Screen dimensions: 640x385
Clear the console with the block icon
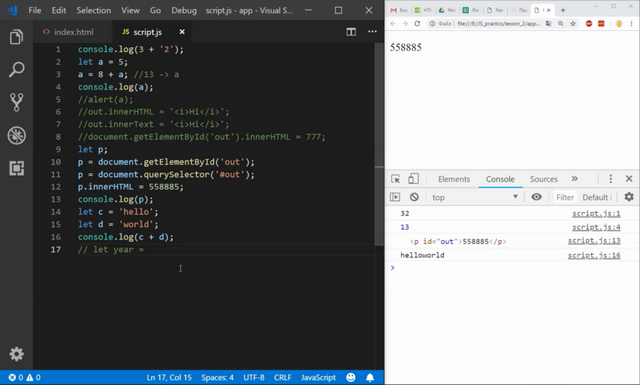click(414, 197)
